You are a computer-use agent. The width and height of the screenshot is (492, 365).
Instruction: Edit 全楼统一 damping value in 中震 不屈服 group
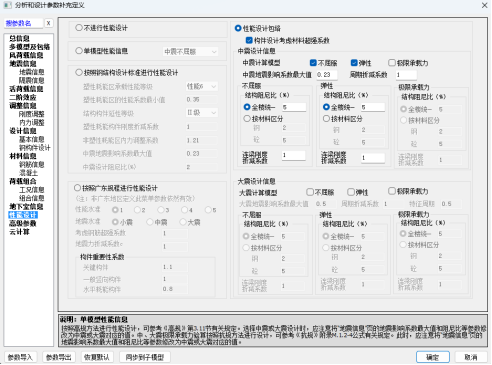pyautogui.click(x=294, y=107)
